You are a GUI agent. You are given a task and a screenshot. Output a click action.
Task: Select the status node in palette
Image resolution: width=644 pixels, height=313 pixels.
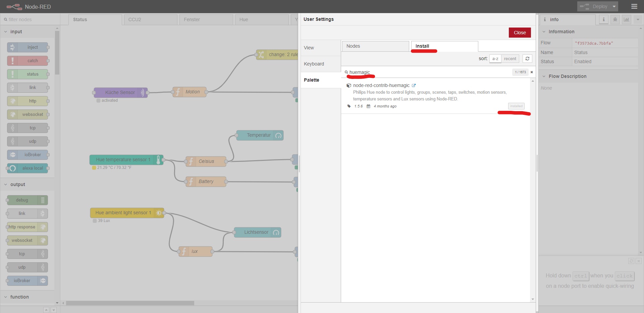click(28, 74)
